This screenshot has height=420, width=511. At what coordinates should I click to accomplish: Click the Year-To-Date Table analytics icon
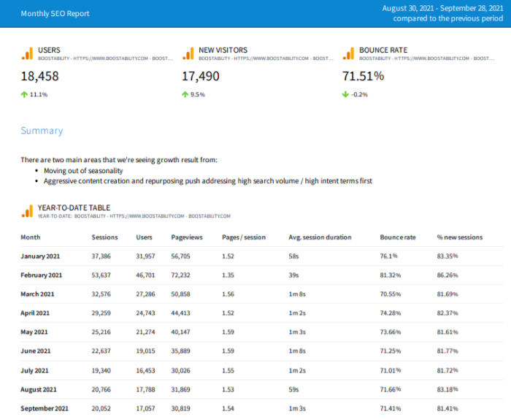(x=28, y=211)
